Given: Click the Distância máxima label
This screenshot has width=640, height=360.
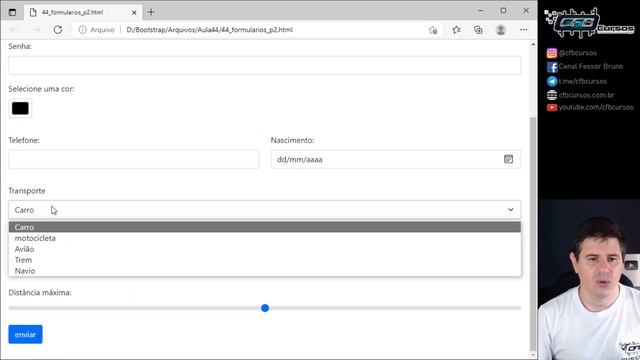Looking at the screenshot, I should click(x=40, y=292).
